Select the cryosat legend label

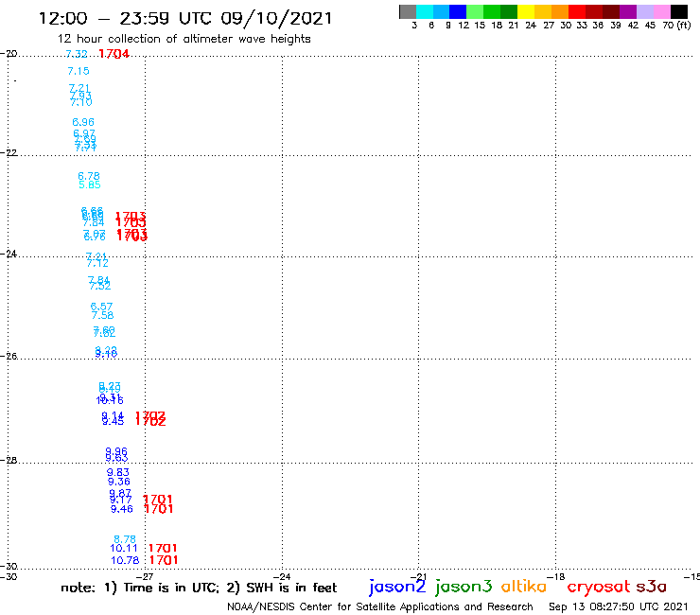(598, 588)
